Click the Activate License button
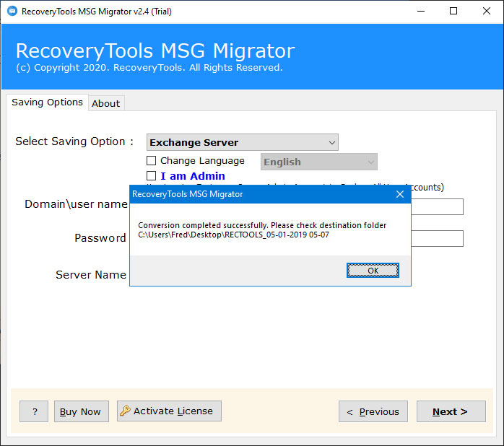The width and height of the screenshot is (504, 446). click(x=169, y=411)
